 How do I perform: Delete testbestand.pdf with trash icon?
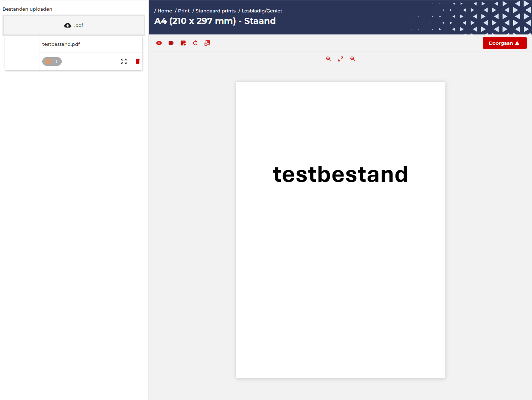138,61
